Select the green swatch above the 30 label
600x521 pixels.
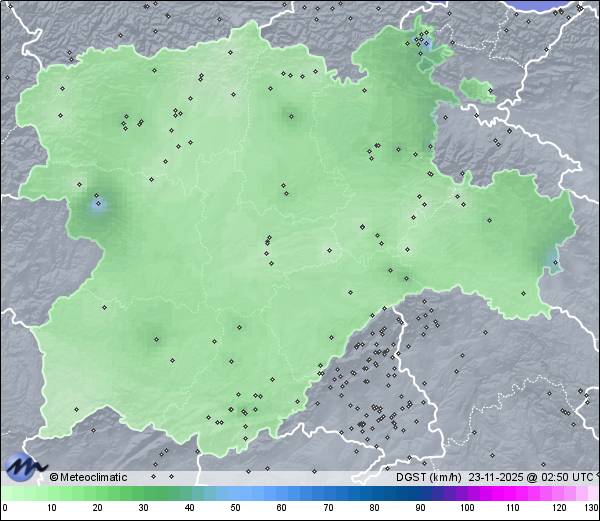tap(143, 494)
